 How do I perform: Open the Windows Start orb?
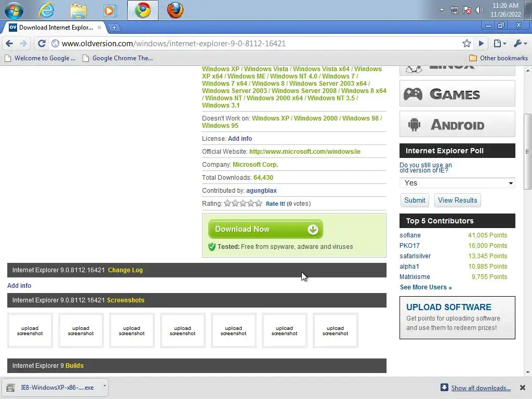(14, 10)
